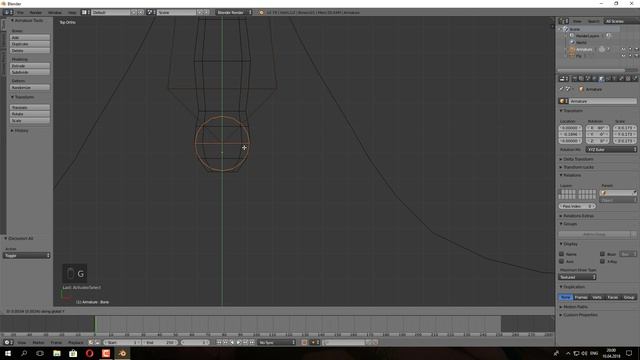Open the File menu
This screenshot has height=360, width=640.
click(20, 13)
